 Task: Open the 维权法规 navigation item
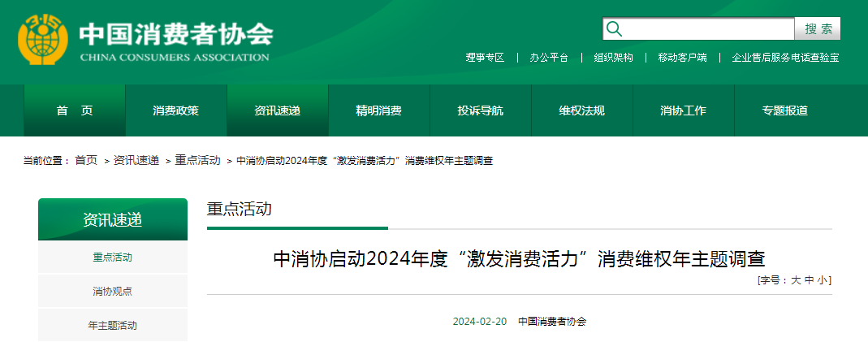click(581, 110)
